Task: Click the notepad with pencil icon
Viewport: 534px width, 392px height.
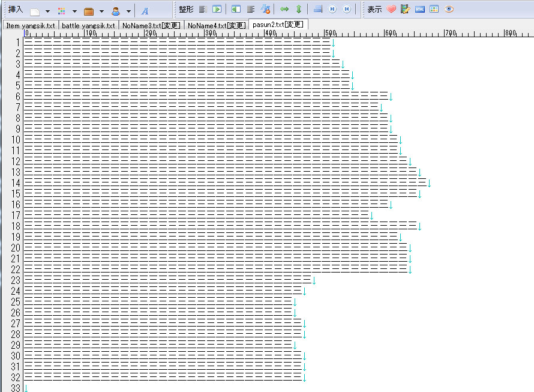Action: [x=406, y=10]
